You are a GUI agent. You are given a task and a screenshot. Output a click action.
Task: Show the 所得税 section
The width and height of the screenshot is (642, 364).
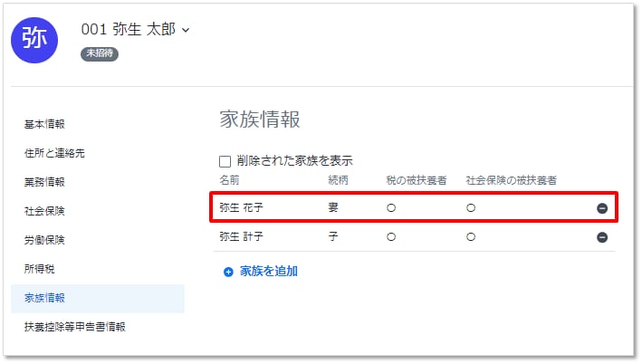tap(39, 269)
